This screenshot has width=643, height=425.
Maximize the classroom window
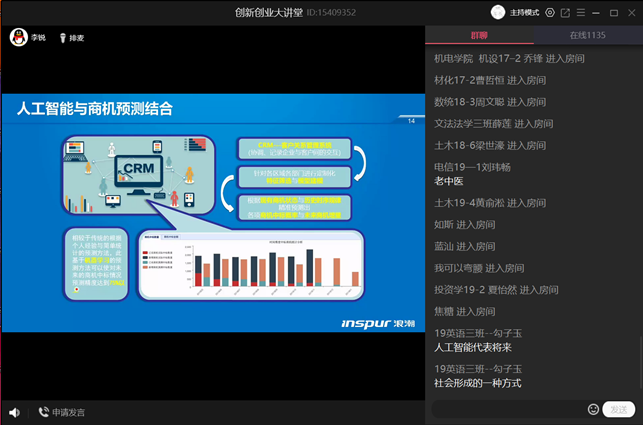point(613,13)
